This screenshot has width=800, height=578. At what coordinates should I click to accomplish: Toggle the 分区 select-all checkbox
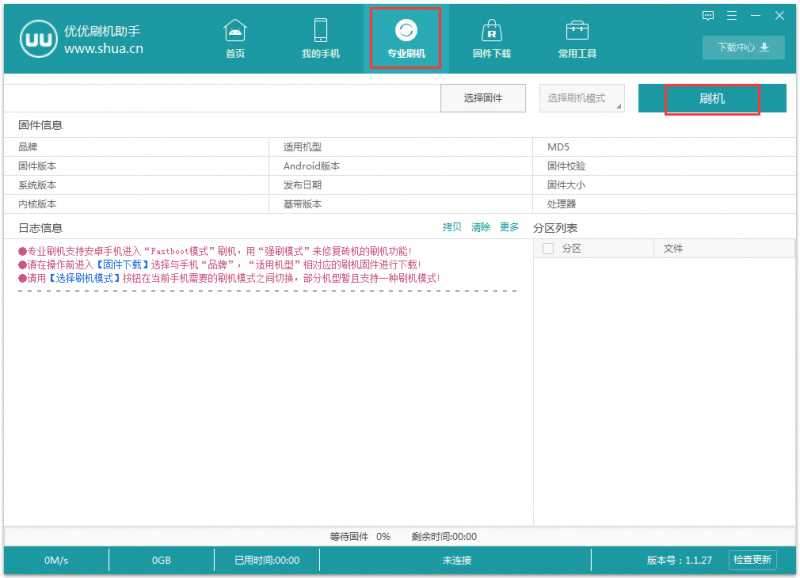coord(547,248)
